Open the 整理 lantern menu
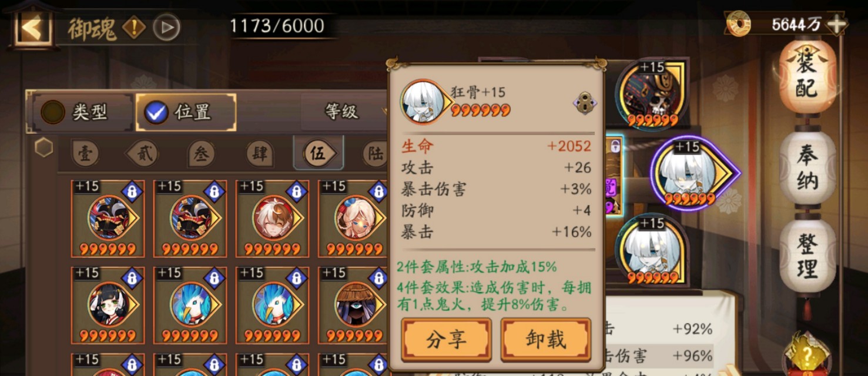Image resolution: width=868 pixels, height=376 pixels. pyautogui.click(x=807, y=256)
